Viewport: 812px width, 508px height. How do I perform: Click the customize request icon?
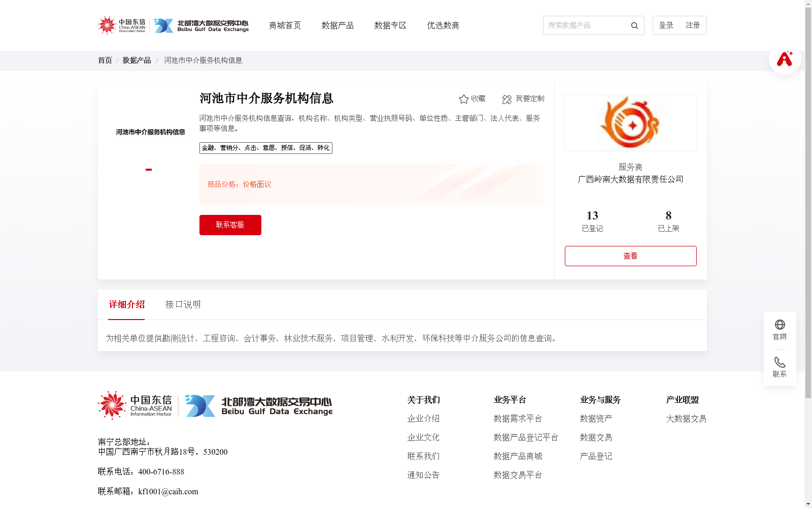[507, 99]
